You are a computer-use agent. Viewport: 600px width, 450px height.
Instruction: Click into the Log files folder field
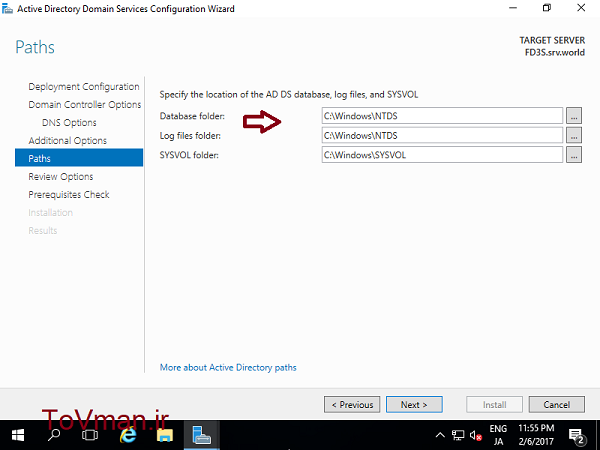[442, 135]
